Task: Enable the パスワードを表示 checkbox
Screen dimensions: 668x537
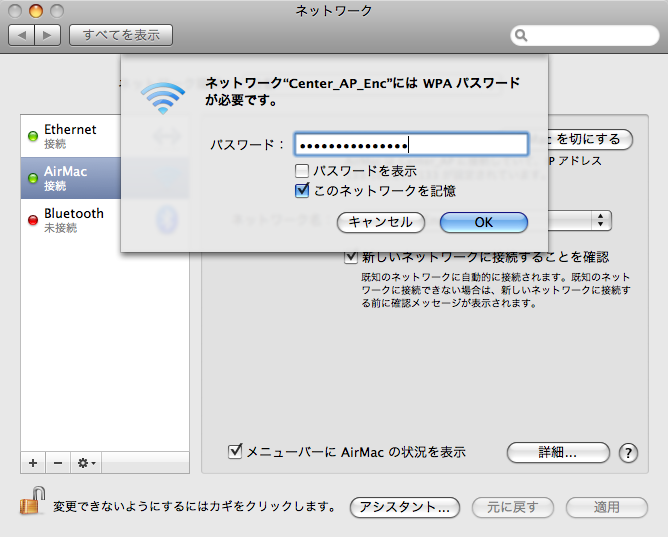Action: pos(302,171)
